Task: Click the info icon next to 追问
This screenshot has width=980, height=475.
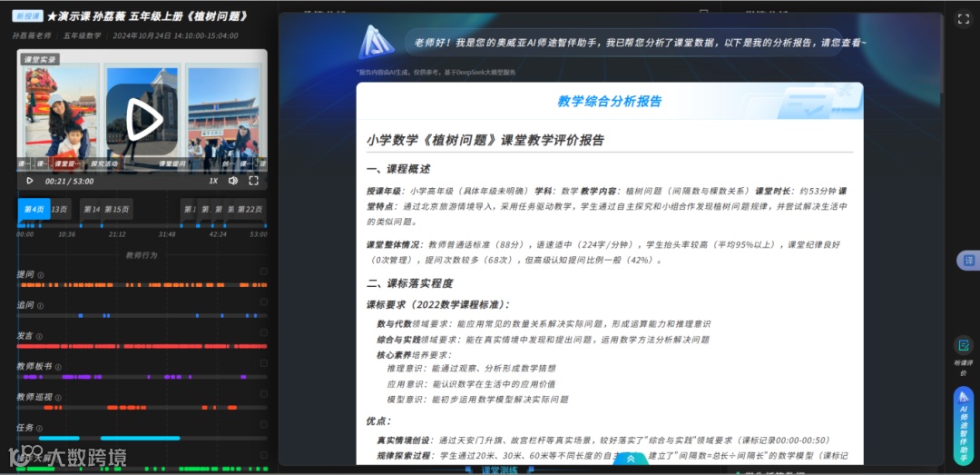Action: coord(41,306)
